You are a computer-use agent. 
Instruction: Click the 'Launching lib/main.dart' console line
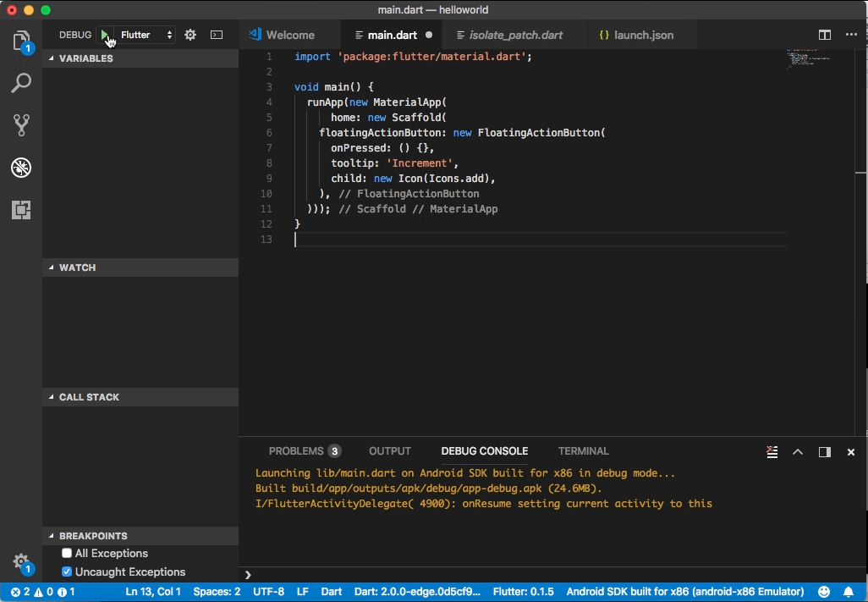click(465, 473)
